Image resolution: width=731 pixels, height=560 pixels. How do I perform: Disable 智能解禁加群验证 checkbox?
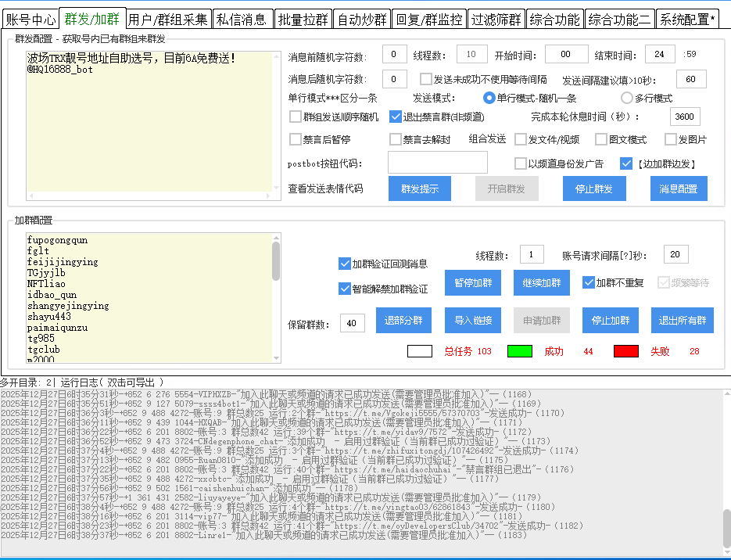[345, 289]
